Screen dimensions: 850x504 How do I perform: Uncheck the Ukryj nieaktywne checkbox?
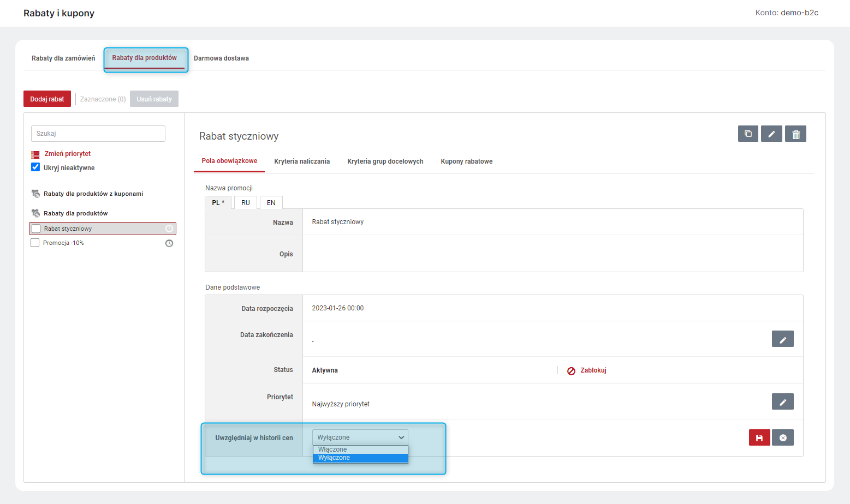(x=35, y=167)
